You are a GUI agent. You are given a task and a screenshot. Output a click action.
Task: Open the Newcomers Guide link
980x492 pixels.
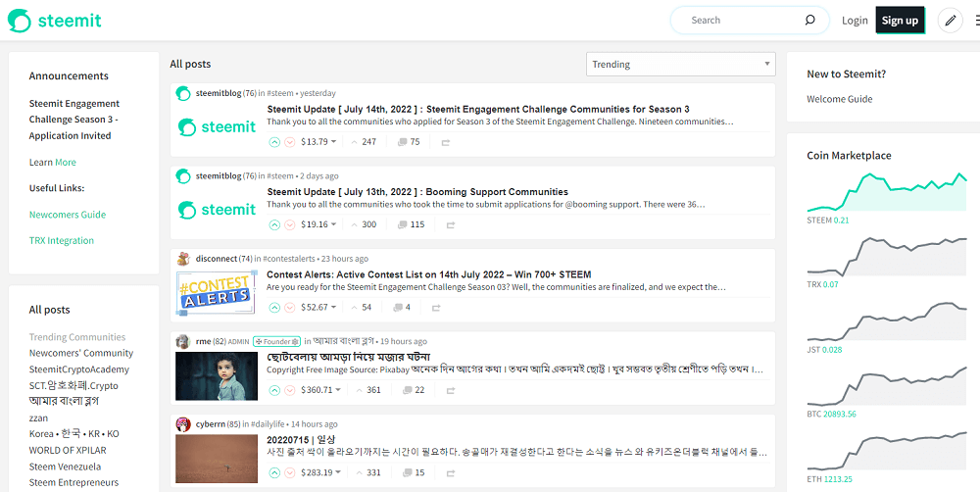coord(68,215)
